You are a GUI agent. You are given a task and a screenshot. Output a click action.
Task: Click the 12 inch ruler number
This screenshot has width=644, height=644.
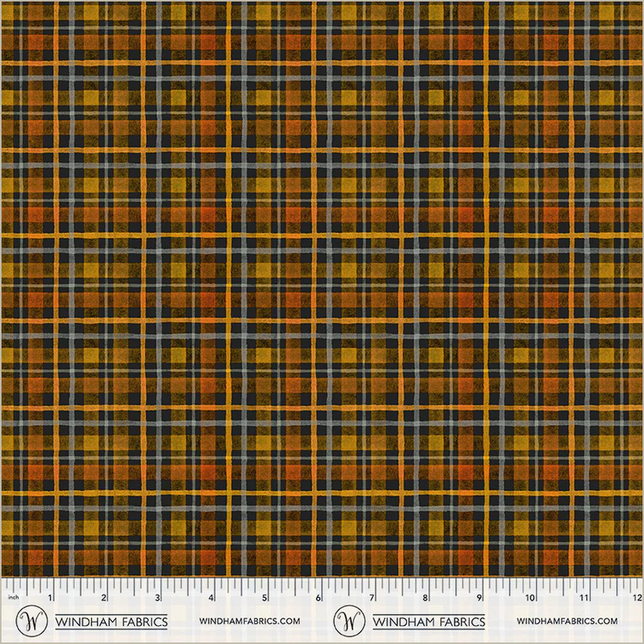click(x=635, y=598)
